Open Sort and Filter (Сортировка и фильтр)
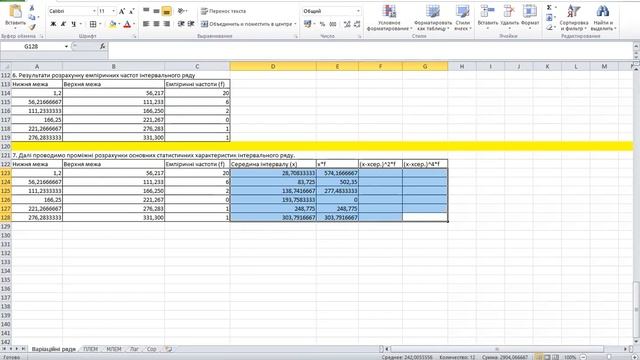Viewport: 640px width, 360px height. coord(574,18)
